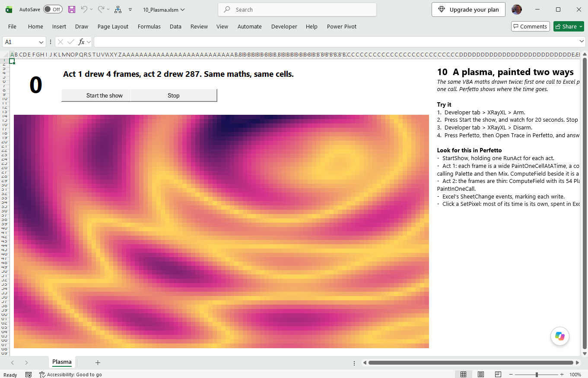This screenshot has height=378, width=588.
Task: Open the Comments pane button
Action: tap(530, 26)
